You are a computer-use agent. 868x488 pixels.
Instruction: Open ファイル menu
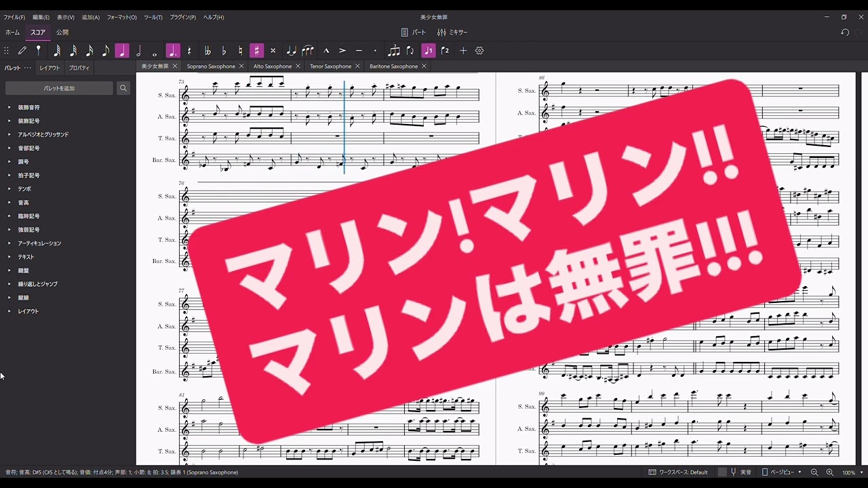pyautogui.click(x=14, y=17)
